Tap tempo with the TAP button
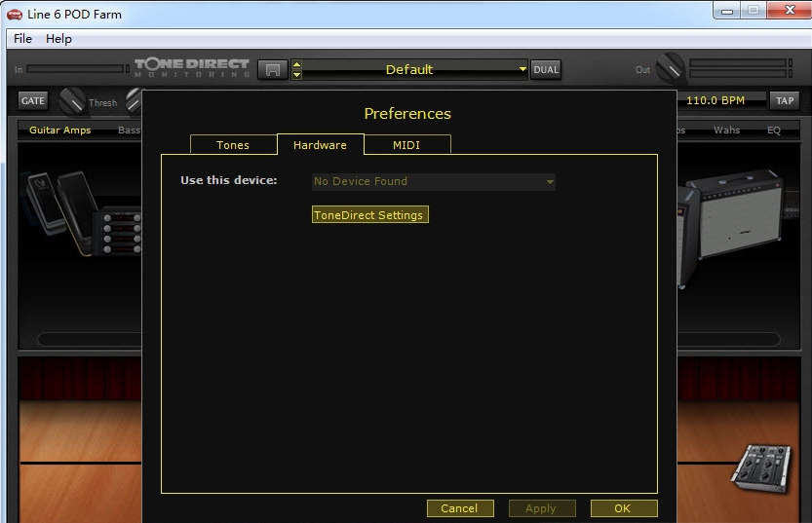 784,100
